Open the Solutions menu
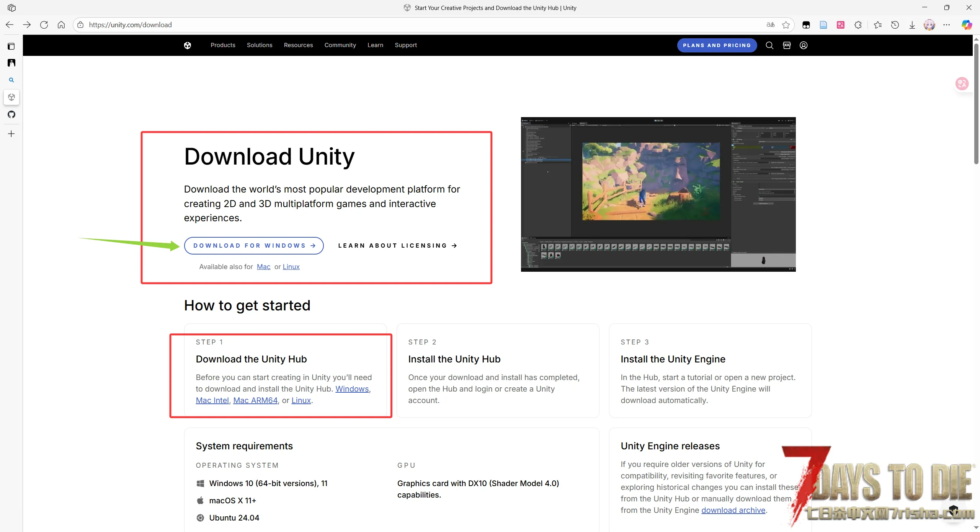This screenshot has height=532, width=980. coord(260,45)
